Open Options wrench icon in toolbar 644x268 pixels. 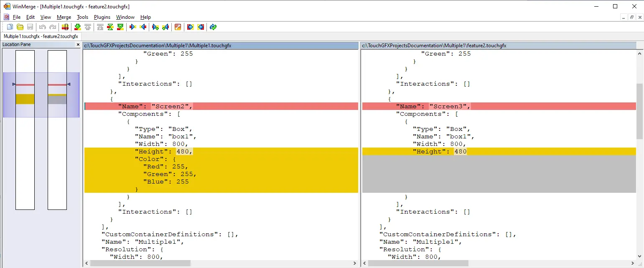178,27
